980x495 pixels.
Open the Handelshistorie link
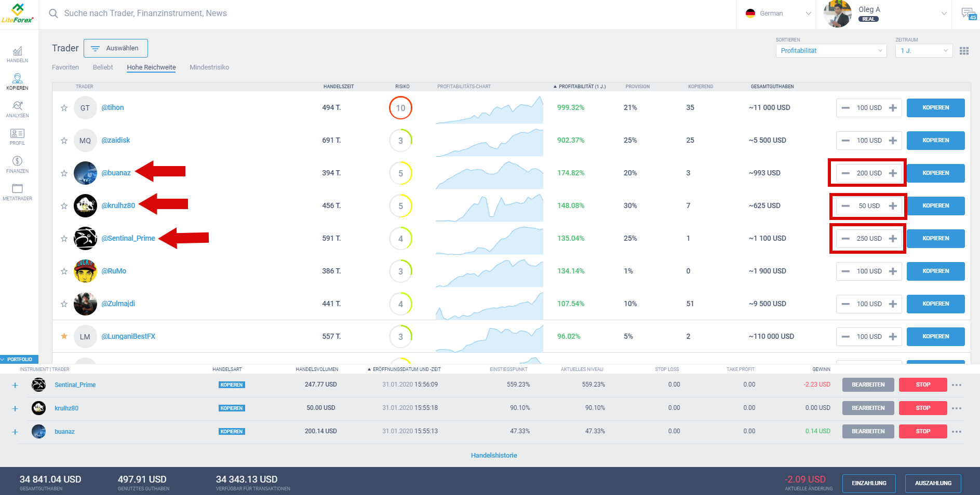tap(493, 455)
